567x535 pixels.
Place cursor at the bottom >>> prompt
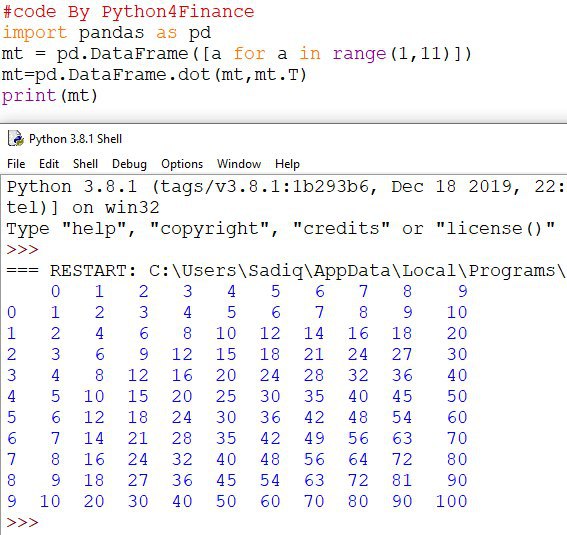click(x=22, y=522)
